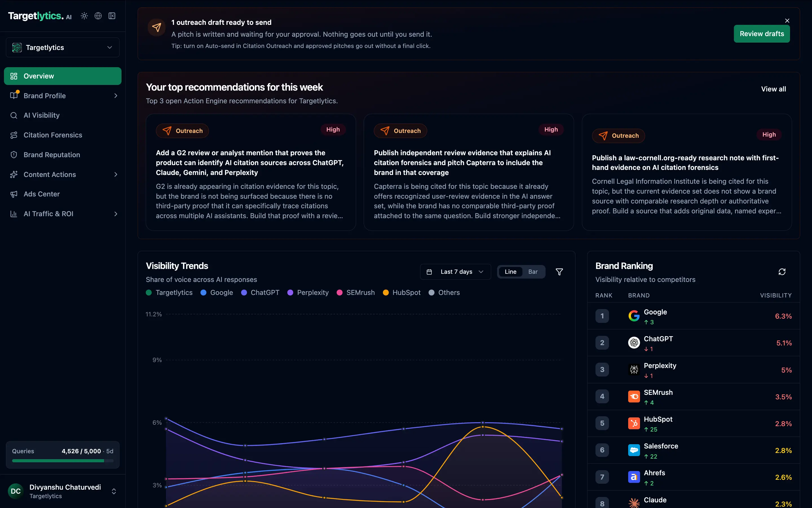Refresh the Brand Ranking list

782,272
